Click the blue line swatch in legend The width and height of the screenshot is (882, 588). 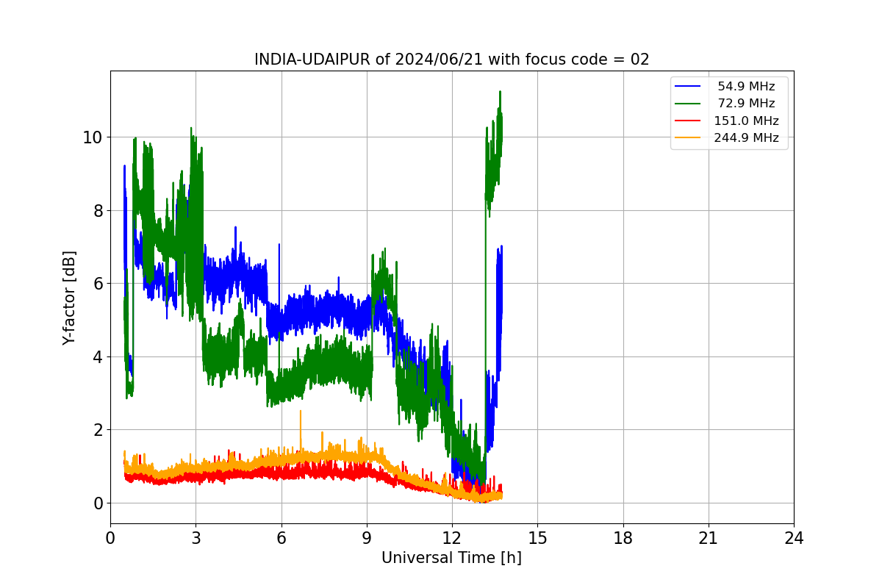[x=688, y=87]
